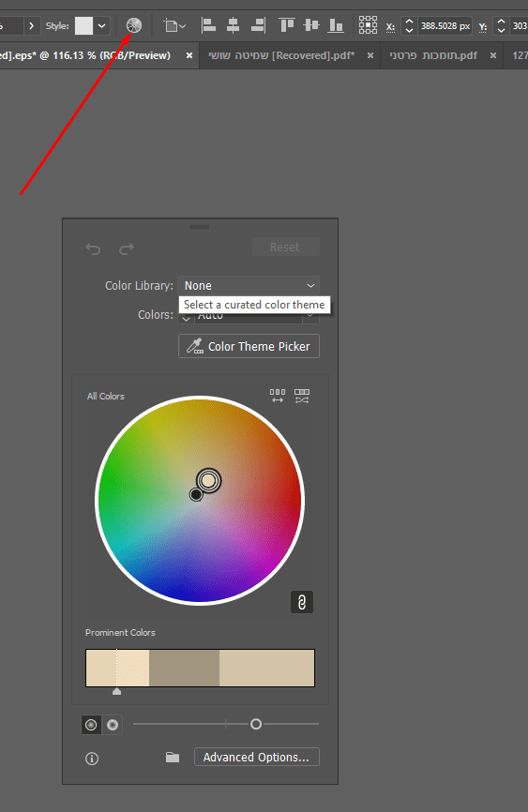Image resolution: width=528 pixels, height=812 pixels.
Task: Randomly change color order icon
Action: [x=278, y=397]
